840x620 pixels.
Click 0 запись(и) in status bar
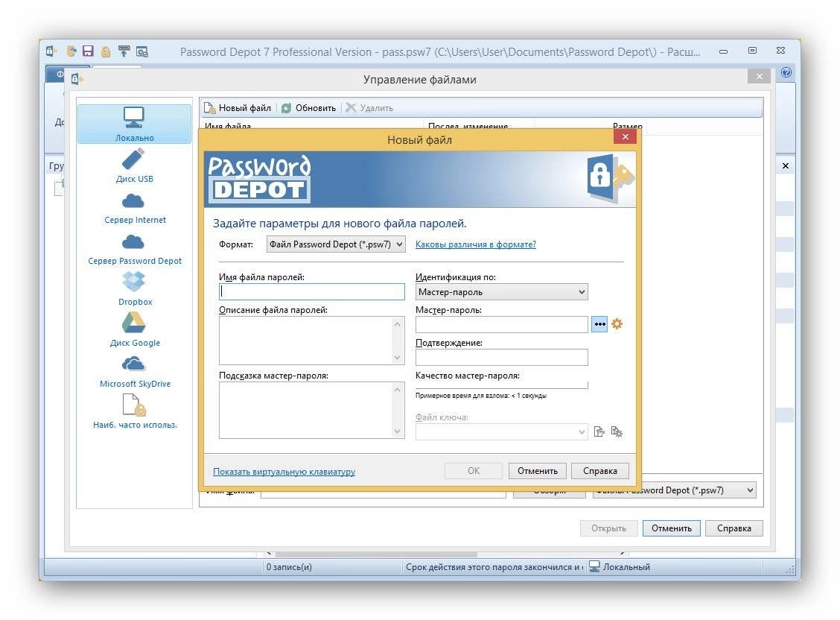click(289, 567)
